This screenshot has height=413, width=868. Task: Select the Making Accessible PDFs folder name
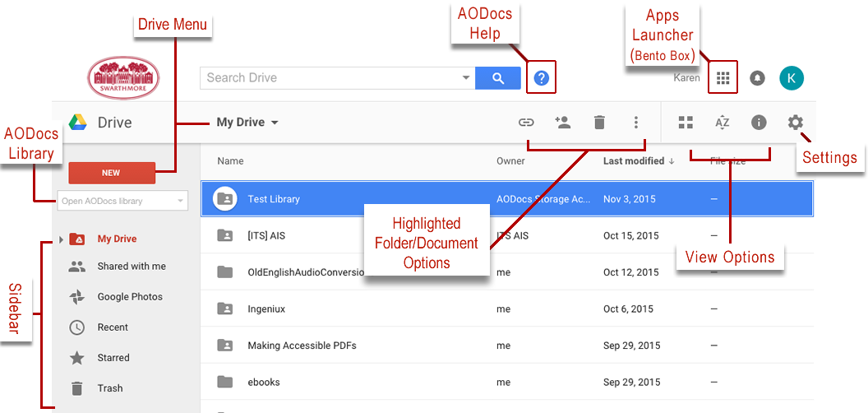tap(302, 346)
